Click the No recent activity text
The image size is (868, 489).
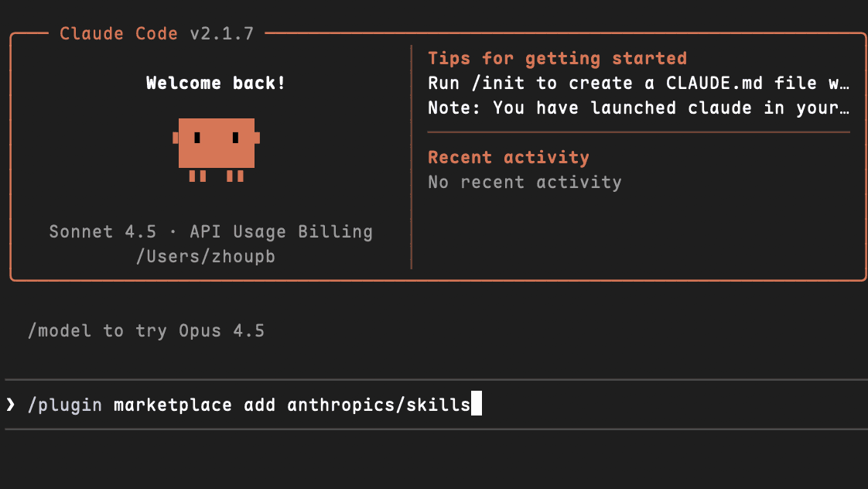point(525,182)
